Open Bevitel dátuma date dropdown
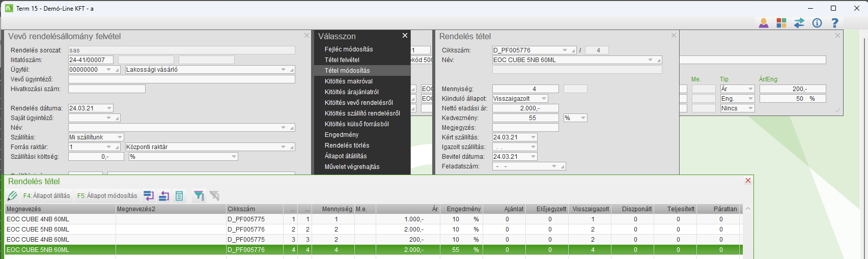Screen dimensions: 868x259 click(533, 157)
